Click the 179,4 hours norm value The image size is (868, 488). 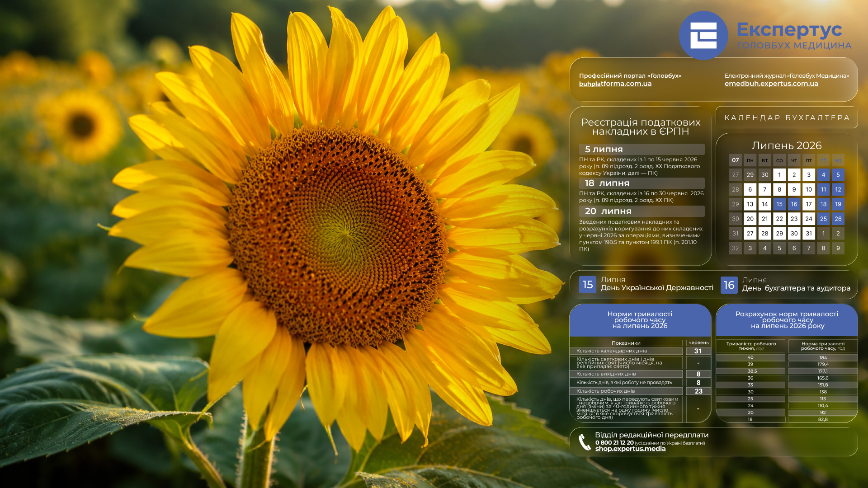pyautogui.click(x=823, y=364)
